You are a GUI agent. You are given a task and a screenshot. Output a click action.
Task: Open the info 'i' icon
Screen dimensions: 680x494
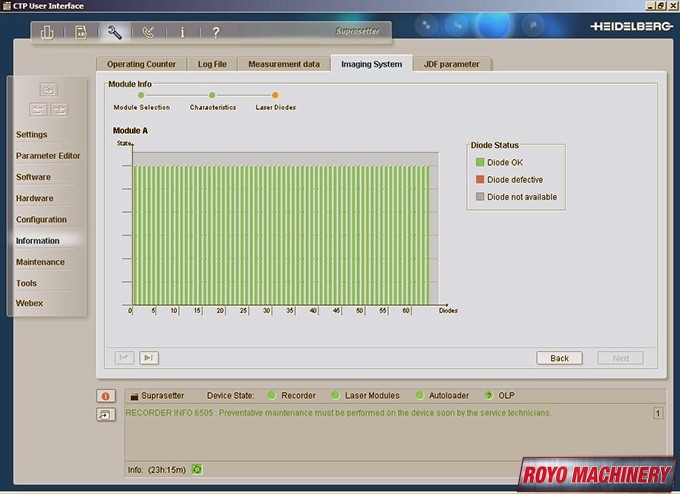pos(182,32)
